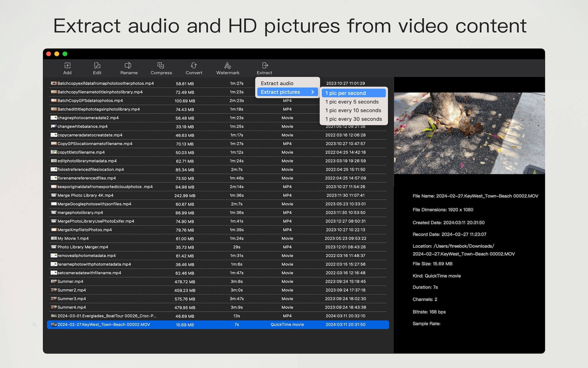The image size is (588, 368).
Task: Click the Extract toolbar icon
Action: click(265, 65)
